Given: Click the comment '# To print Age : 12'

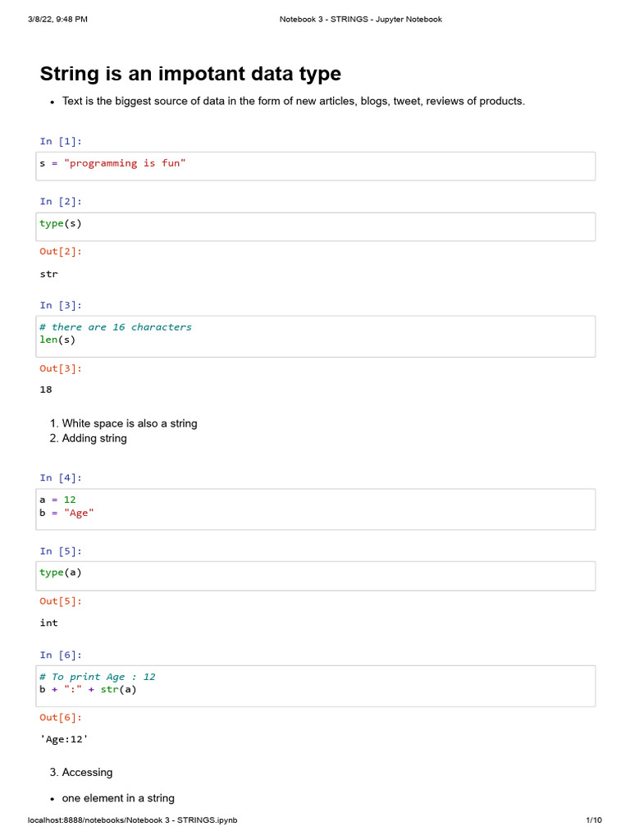Looking at the screenshot, I should coord(98,677).
